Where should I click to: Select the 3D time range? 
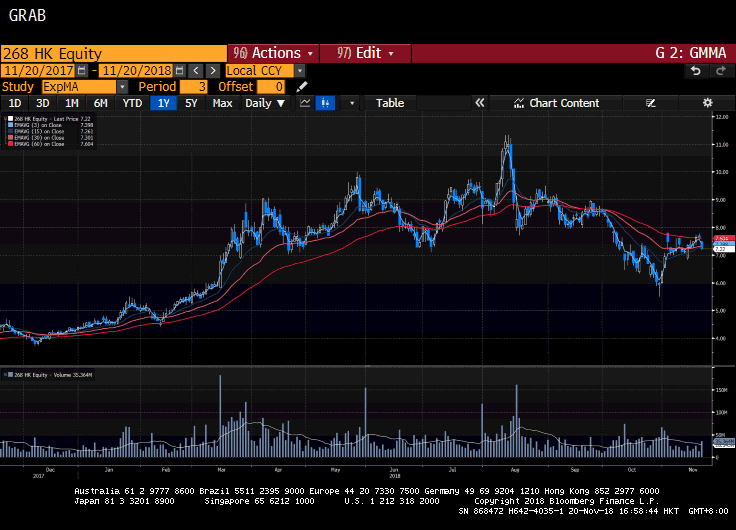pos(43,103)
